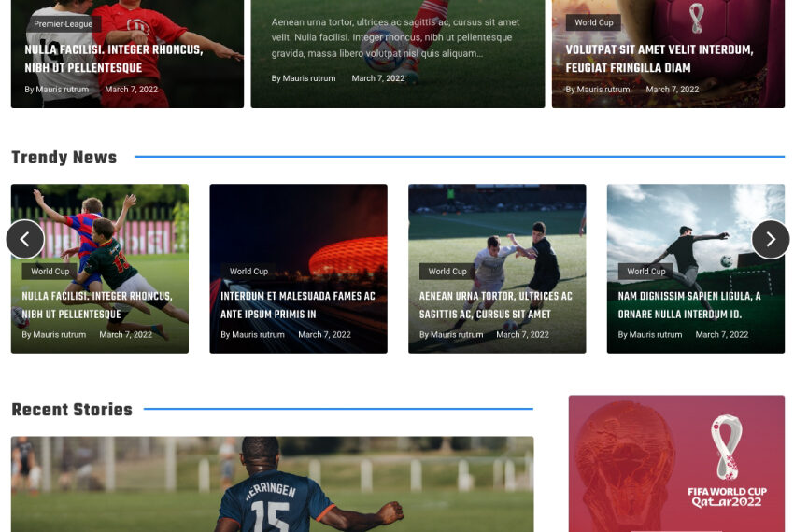The height and width of the screenshot is (532, 794).
Task: Click the previous arrow in Trendy News carousel
Action: click(25, 240)
